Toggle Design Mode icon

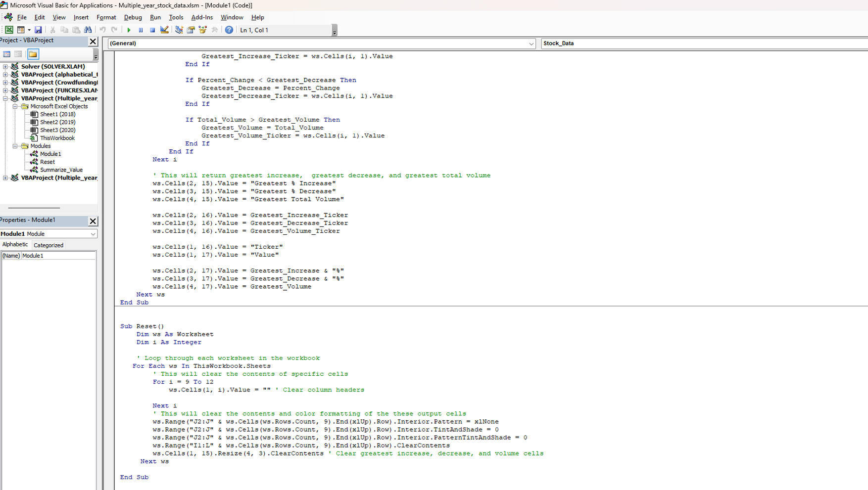[x=165, y=30]
